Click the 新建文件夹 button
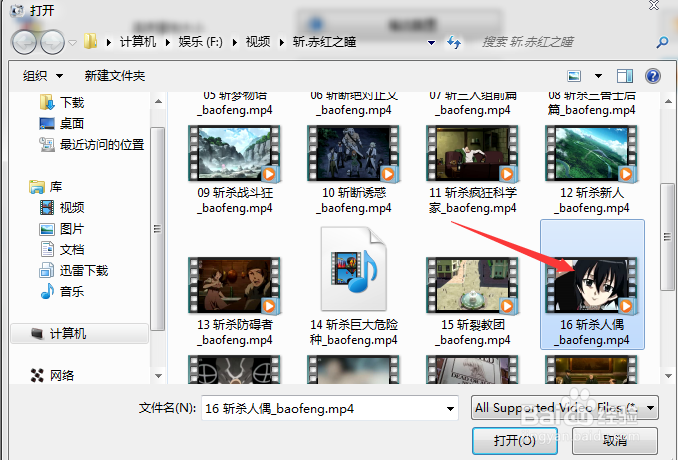The height and width of the screenshot is (460, 678). 115,76
